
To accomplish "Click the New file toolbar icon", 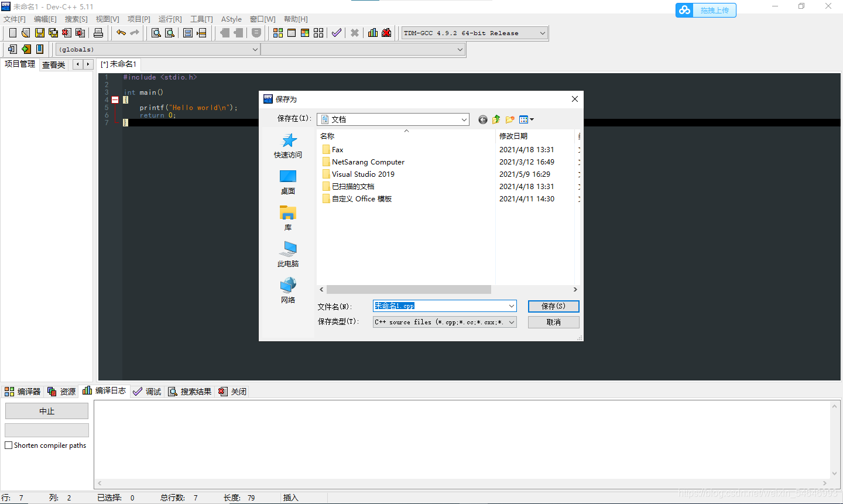I will click(12, 33).
